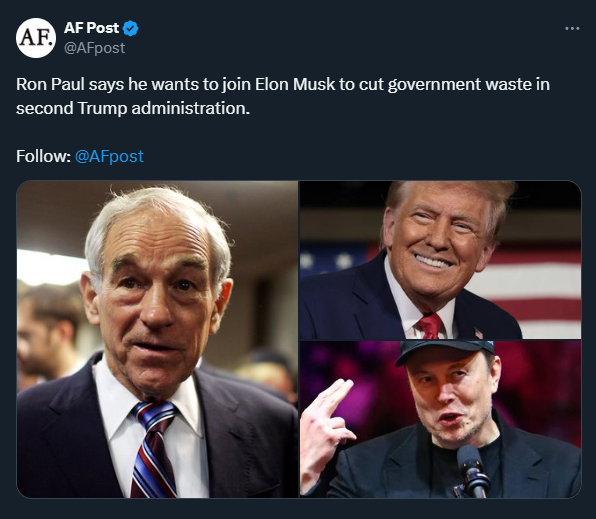
Task: Click the blue verified badge
Action: [130, 29]
